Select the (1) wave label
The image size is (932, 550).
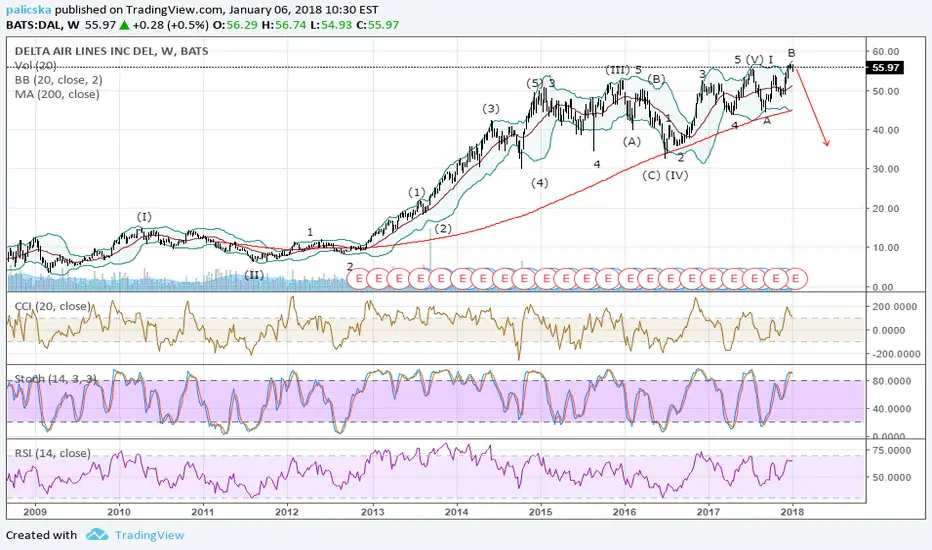click(x=417, y=192)
